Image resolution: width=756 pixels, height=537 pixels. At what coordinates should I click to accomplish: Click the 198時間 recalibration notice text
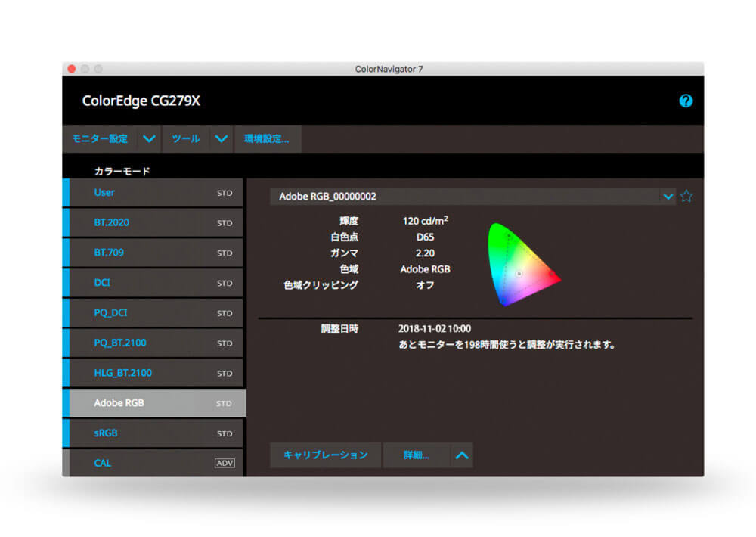pos(507,345)
